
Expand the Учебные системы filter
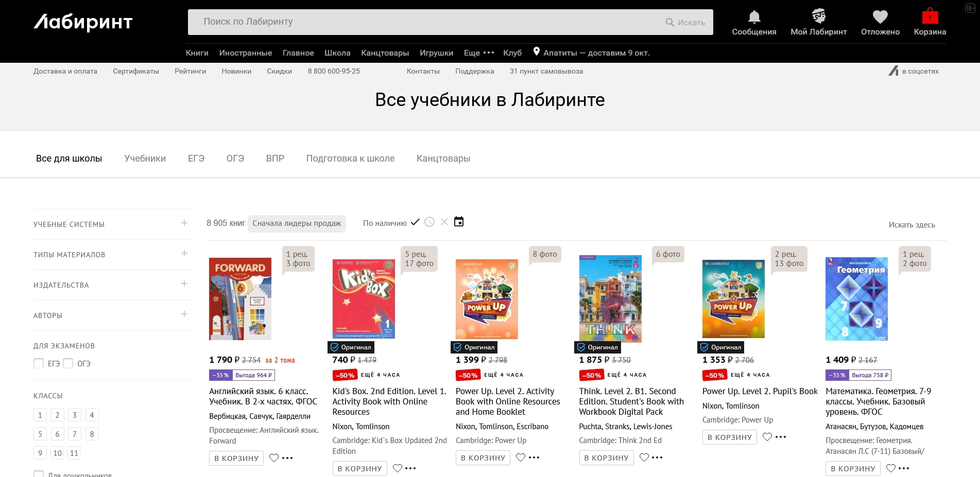pyautogui.click(x=184, y=223)
